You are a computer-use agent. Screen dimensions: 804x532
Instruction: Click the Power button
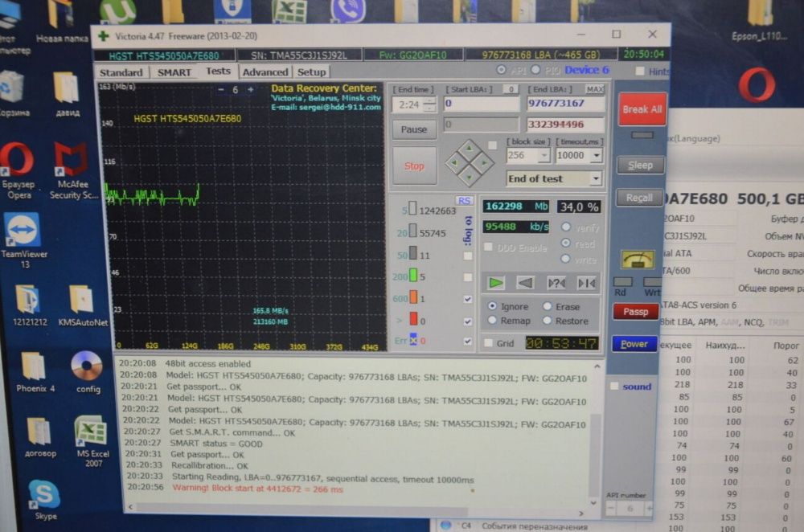(634, 343)
